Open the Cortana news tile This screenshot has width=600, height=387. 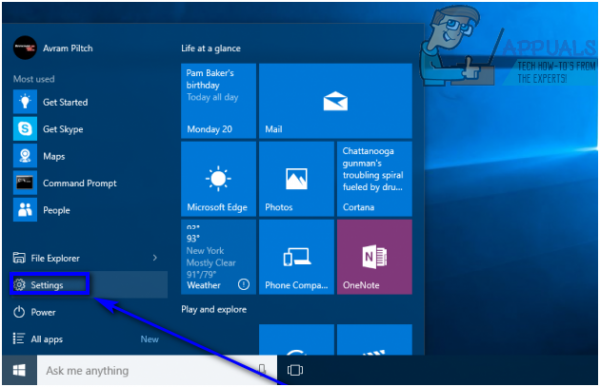coord(375,179)
